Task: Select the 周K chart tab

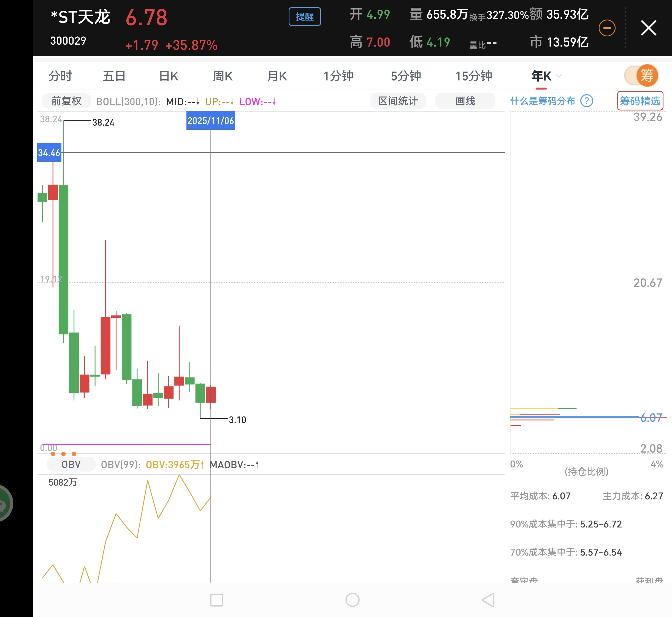Action: [223, 76]
